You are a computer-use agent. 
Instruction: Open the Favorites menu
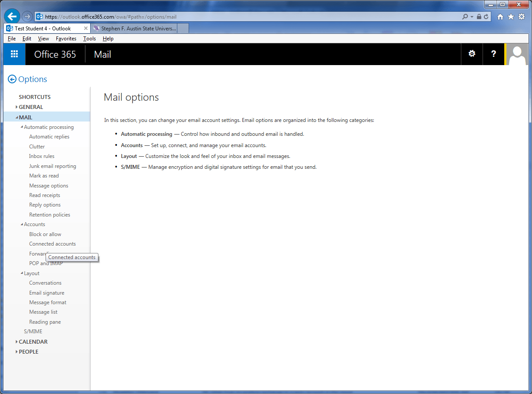coord(66,39)
